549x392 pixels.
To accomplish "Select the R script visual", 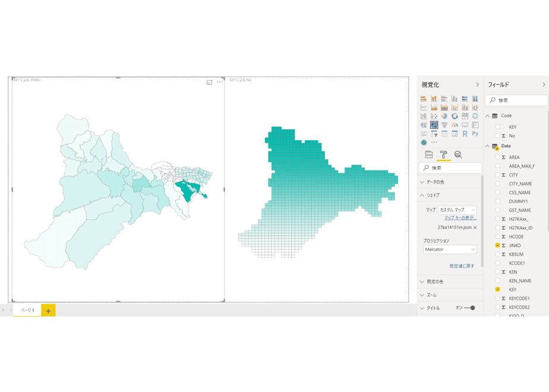I will [465, 134].
